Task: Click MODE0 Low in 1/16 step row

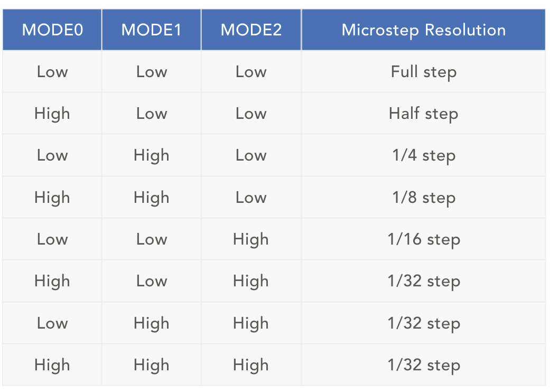Action: click(52, 239)
